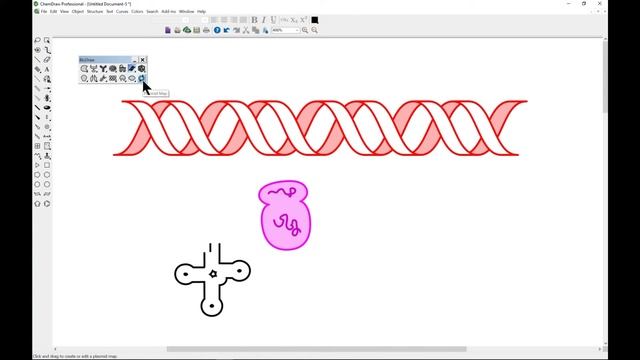Select the tRNA tool in BioDraw
Screen dimensions: 640x360
point(103,78)
